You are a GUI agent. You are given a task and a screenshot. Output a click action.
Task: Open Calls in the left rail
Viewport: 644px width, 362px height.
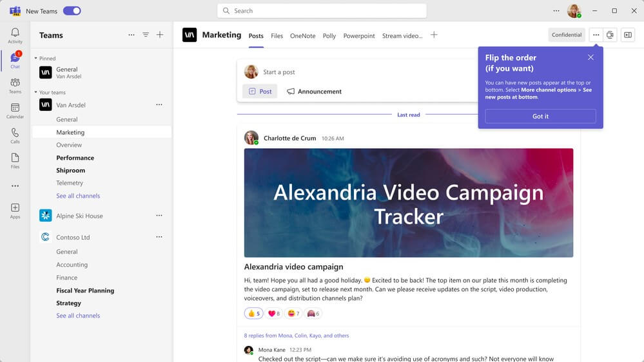pos(15,135)
